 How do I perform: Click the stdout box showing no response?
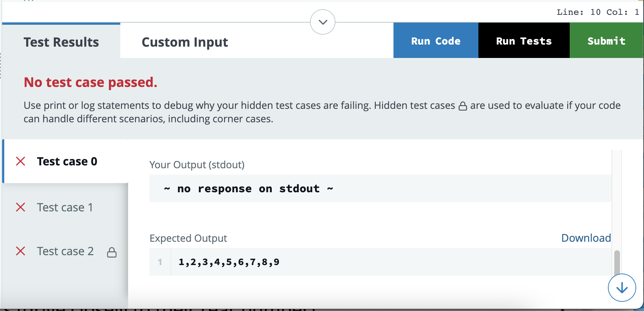coord(380,188)
